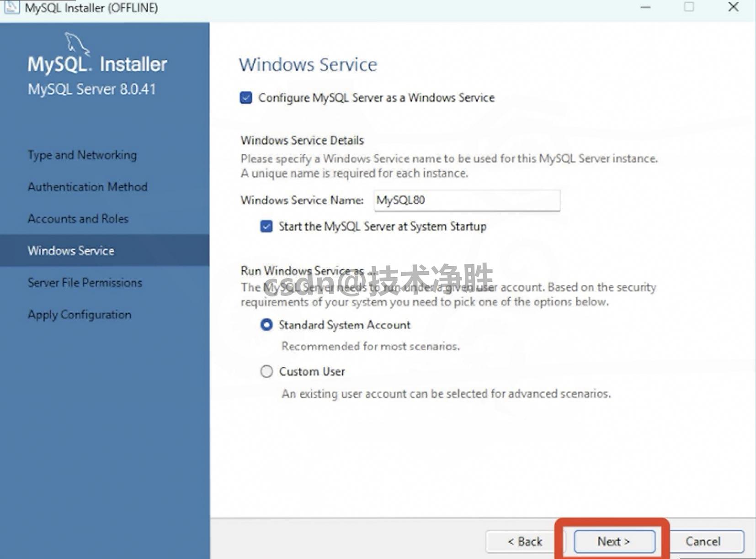Click the Back button
Viewport: 756px width, 559px height.
tap(525, 542)
